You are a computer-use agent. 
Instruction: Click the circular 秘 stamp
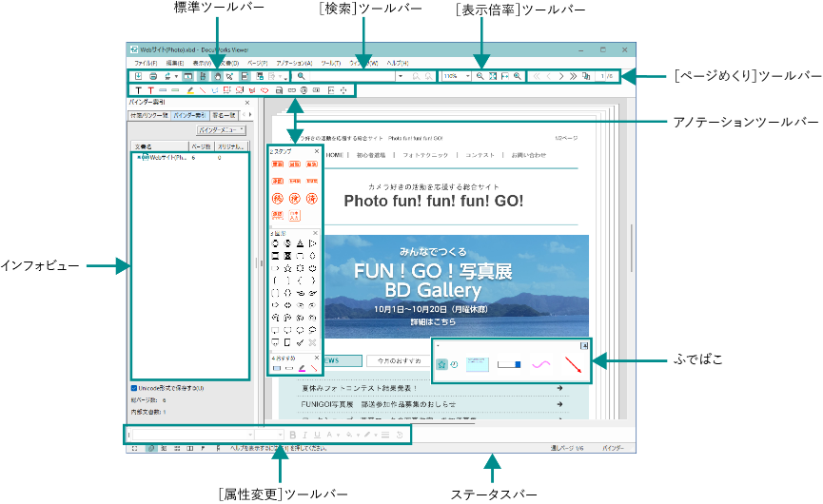tap(278, 198)
